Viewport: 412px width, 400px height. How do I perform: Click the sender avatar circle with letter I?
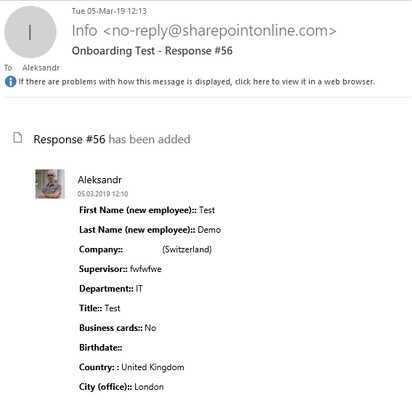click(30, 32)
